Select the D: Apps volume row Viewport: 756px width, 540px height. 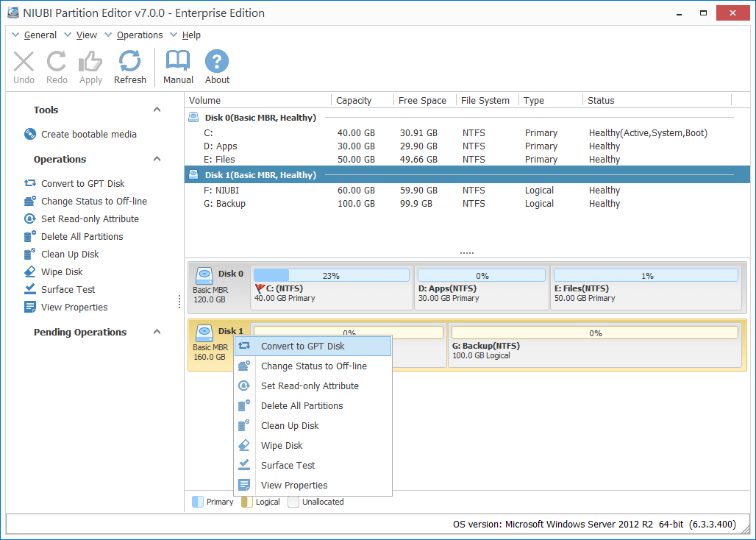click(x=467, y=146)
